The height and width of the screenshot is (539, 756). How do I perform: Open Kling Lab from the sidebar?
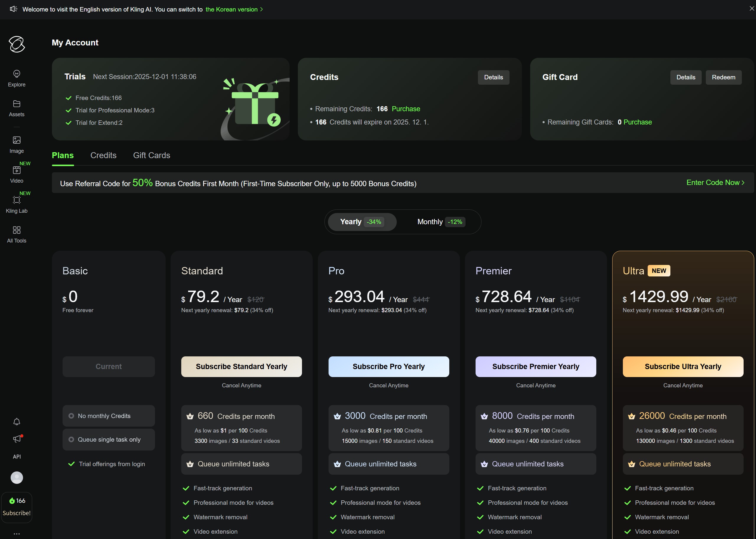(16, 204)
